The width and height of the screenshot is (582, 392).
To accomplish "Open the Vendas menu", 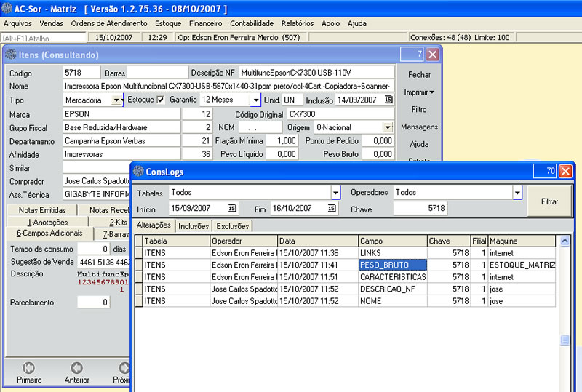I will [x=51, y=23].
